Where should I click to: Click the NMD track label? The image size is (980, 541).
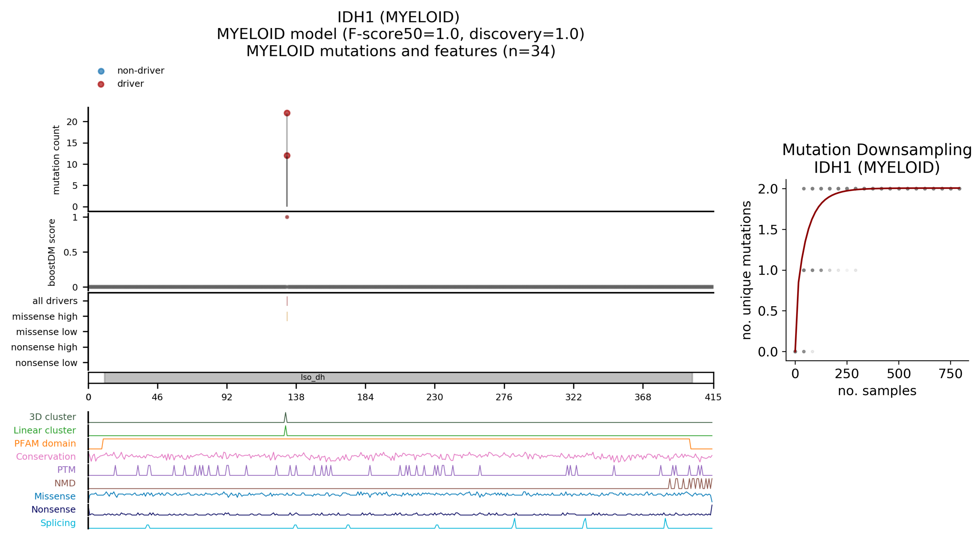tap(65, 483)
